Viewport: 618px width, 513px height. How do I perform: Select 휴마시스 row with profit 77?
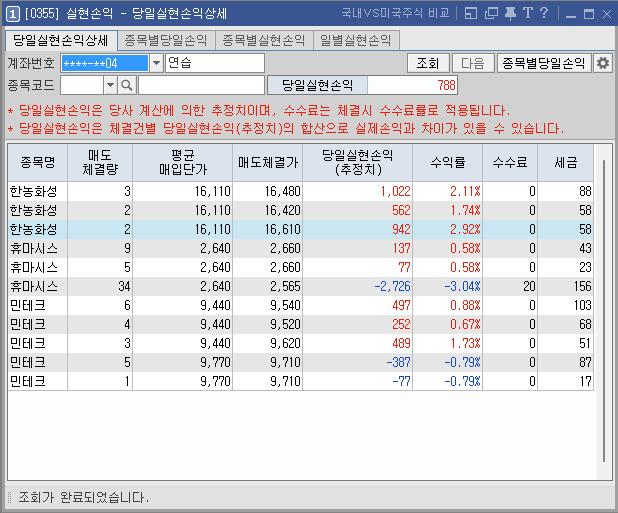click(300, 268)
